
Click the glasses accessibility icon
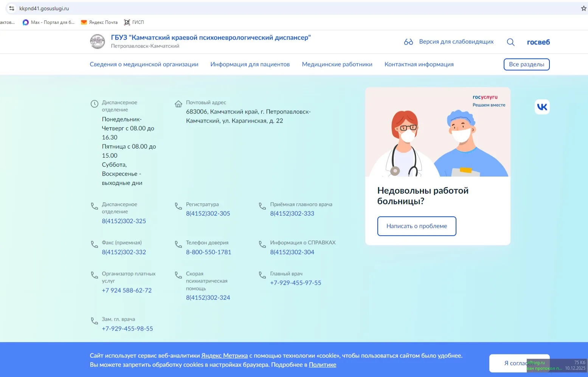click(x=408, y=42)
